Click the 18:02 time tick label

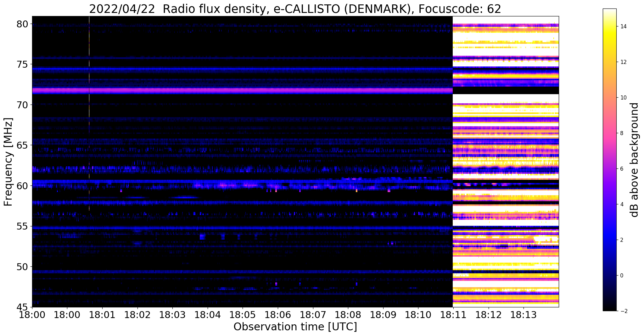tap(137, 315)
